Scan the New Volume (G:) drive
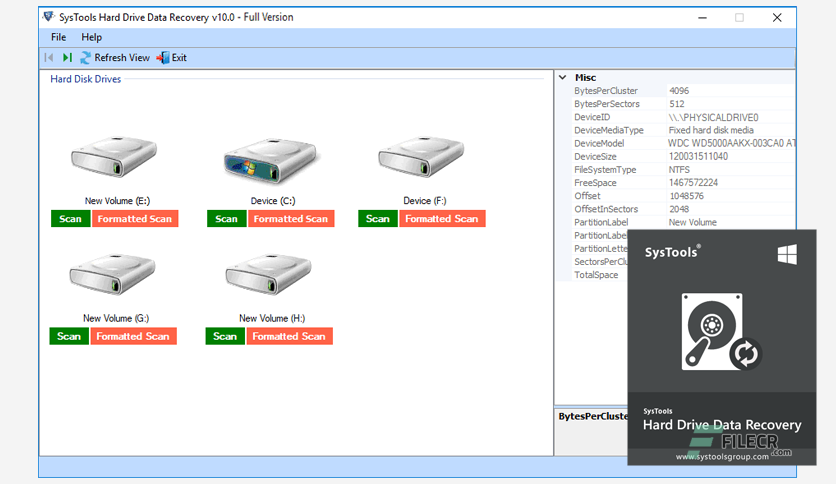Image resolution: width=836 pixels, height=484 pixels. (69, 336)
